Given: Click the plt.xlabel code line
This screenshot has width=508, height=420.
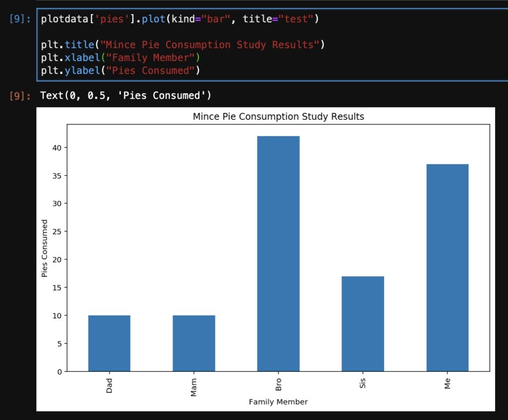Looking at the screenshot, I should point(120,58).
